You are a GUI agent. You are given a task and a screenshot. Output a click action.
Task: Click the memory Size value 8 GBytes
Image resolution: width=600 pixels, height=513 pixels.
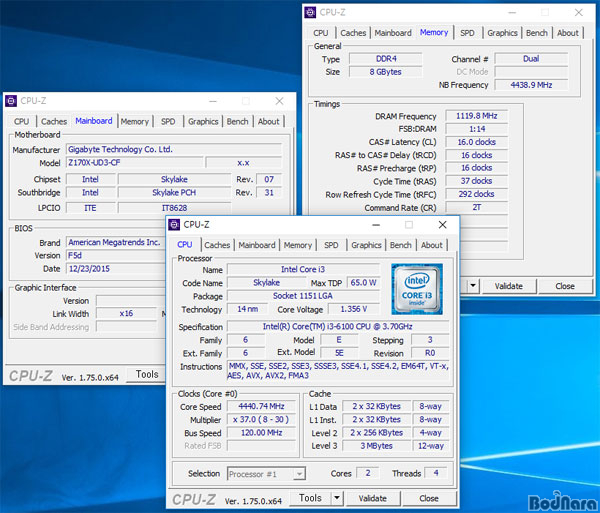tap(386, 72)
